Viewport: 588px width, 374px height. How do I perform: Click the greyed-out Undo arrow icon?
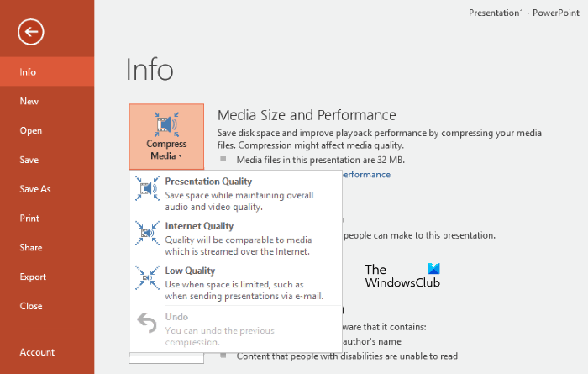147,324
